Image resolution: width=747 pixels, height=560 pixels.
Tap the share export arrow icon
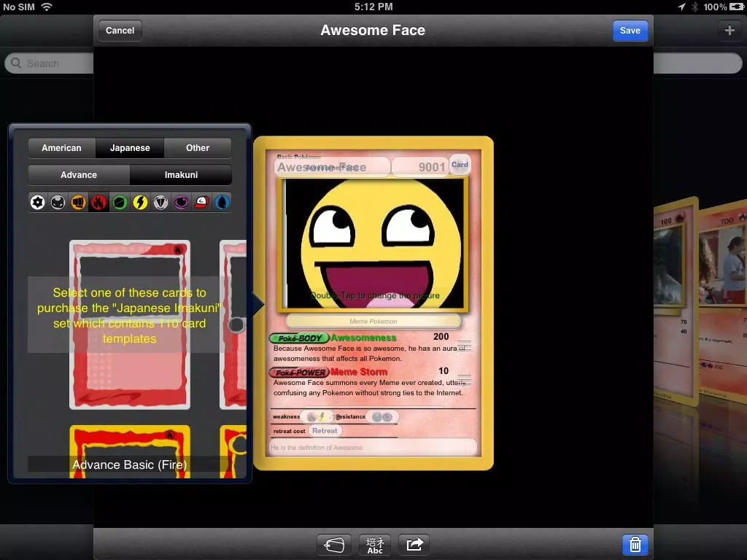[x=414, y=544]
